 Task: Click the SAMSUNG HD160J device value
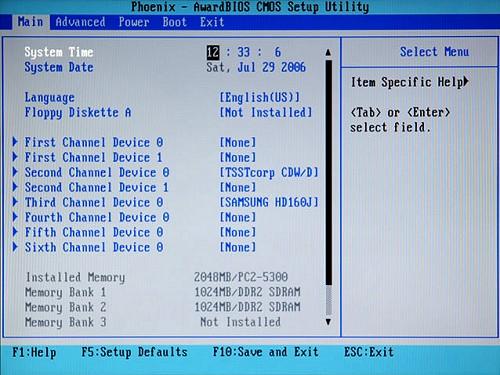pyautogui.click(x=269, y=202)
